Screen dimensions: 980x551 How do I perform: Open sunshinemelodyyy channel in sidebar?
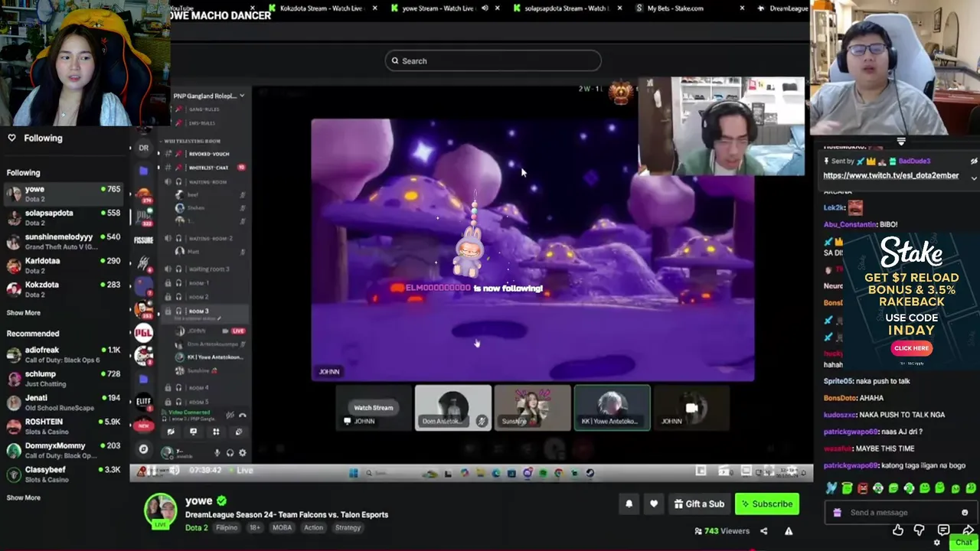(x=64, y=241)
